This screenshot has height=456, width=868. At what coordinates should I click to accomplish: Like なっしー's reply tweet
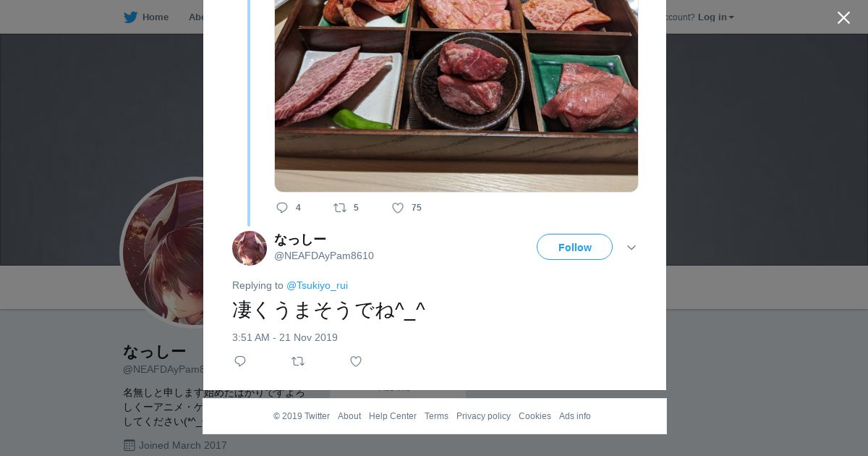tap(356, 361)
